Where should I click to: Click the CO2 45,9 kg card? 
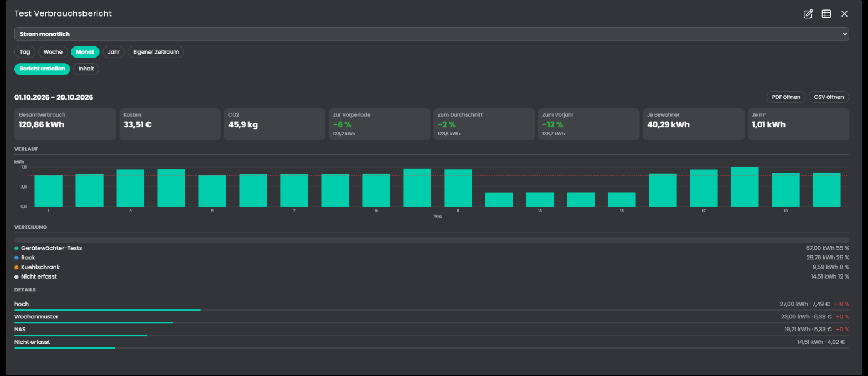click(x=275, y=124)
